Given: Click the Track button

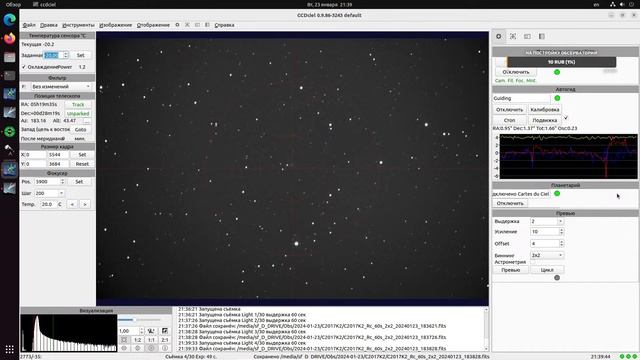Looking at the screenshot, I should 78,105.
